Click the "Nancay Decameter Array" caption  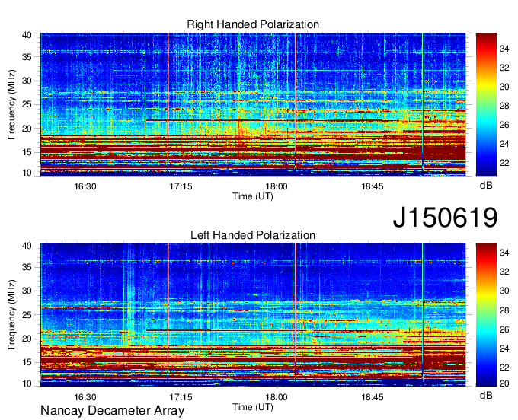(x=112, y=411)
